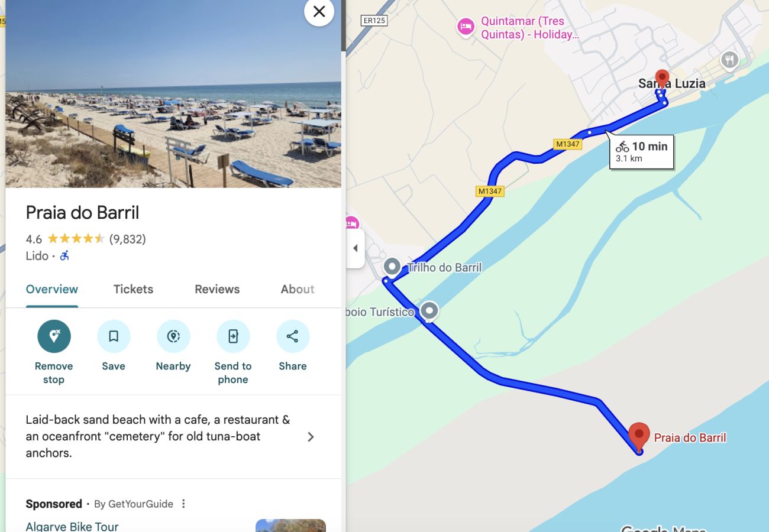Close the Praia do Barril place panel
The width and height of the screenshot is (769, 532).
coord(319,11)
